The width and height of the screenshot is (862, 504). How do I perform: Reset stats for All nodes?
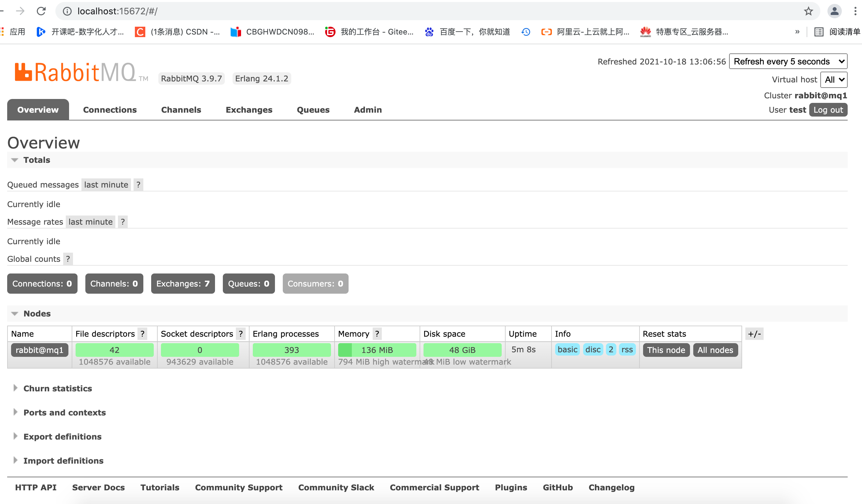click(715, 350)
